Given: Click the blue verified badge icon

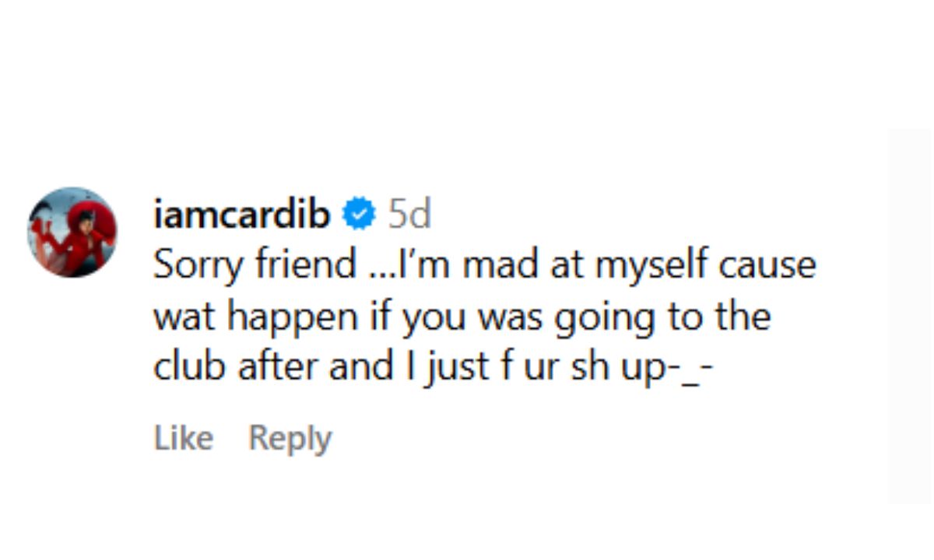Looking at the screenshot, I should (x=360, y=214).
